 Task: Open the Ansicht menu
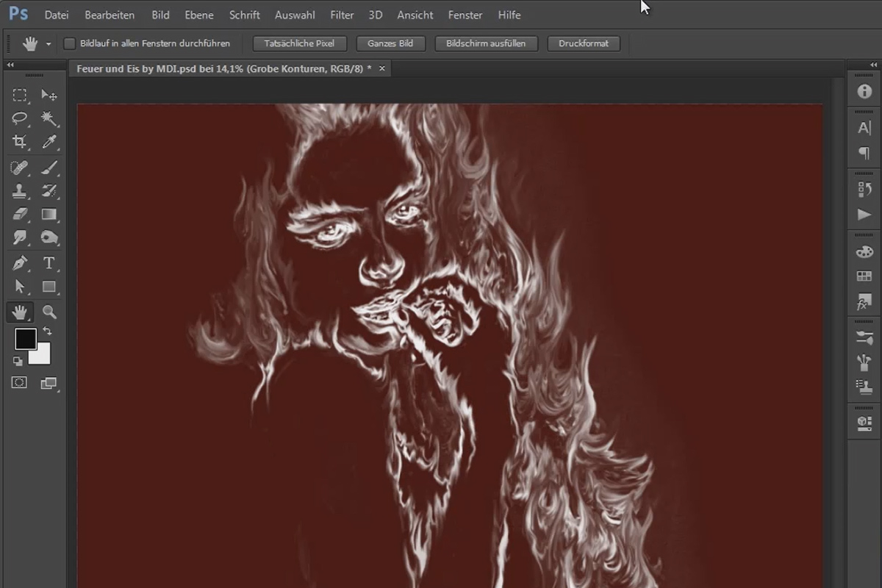[x=415, y=15]
